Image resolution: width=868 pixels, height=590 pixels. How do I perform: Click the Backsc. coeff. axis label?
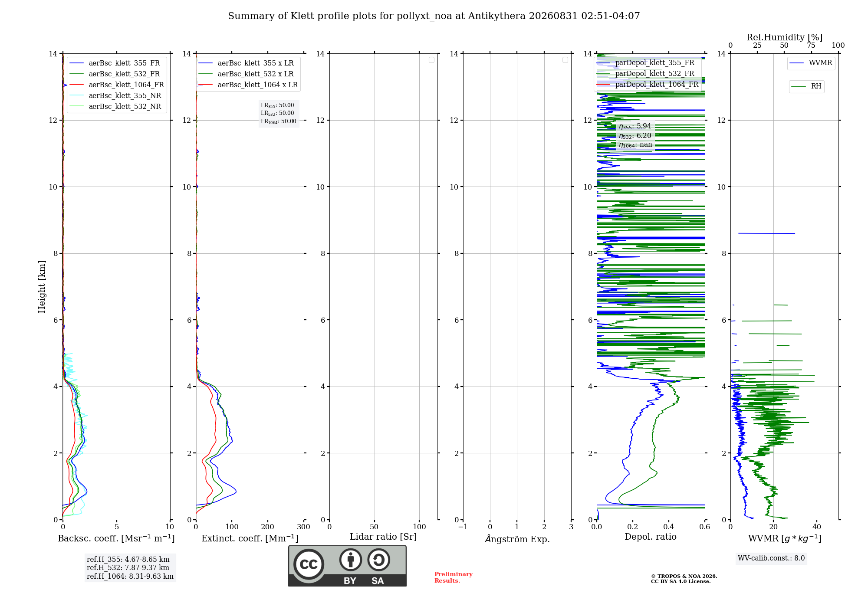(x=116, y=538)
